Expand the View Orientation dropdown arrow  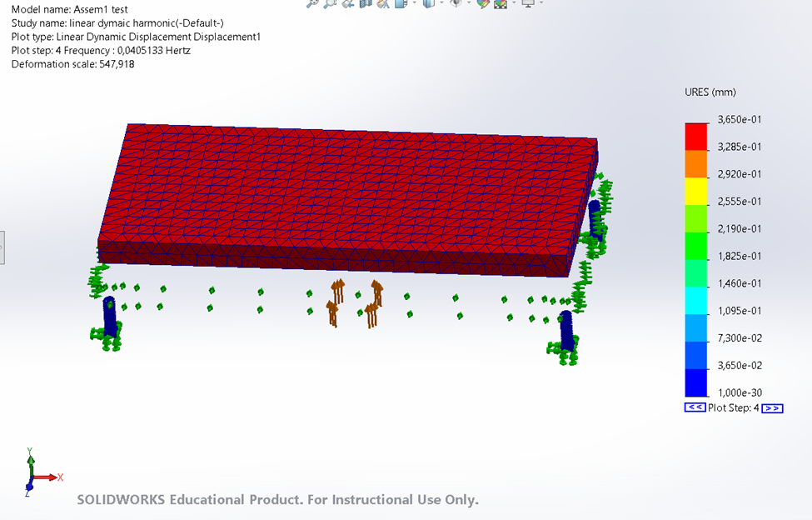point(414,2)
